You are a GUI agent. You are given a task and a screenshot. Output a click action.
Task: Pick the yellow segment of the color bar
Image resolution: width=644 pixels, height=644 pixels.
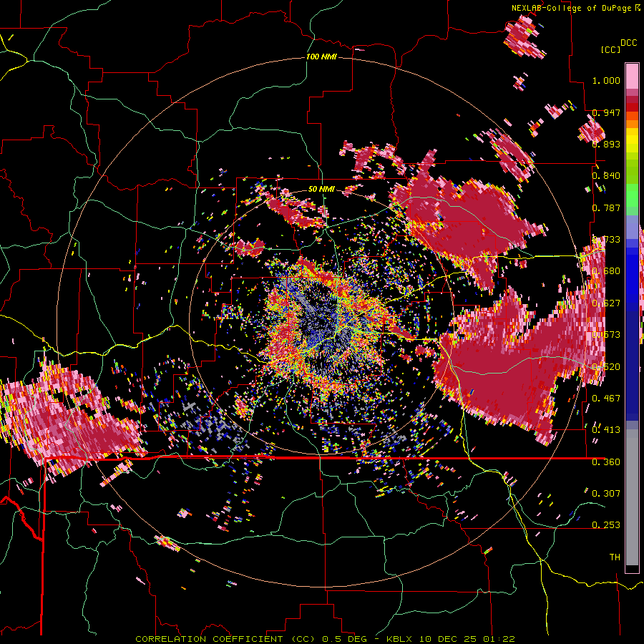click(632, 141)
